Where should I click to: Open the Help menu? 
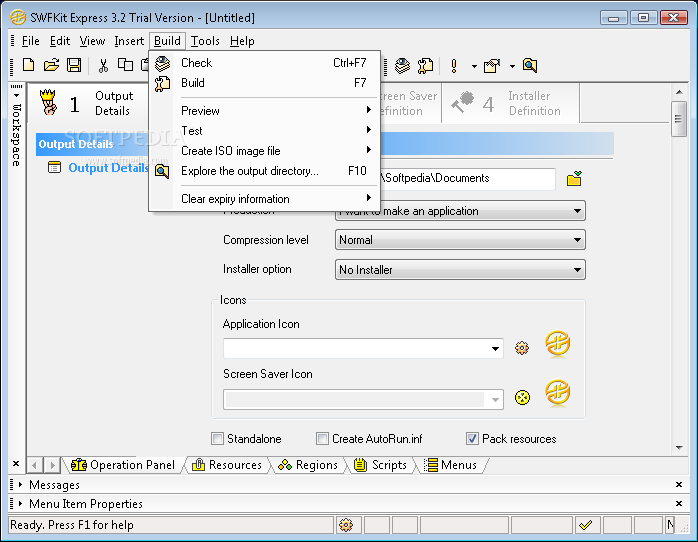(x=242, y=41)
